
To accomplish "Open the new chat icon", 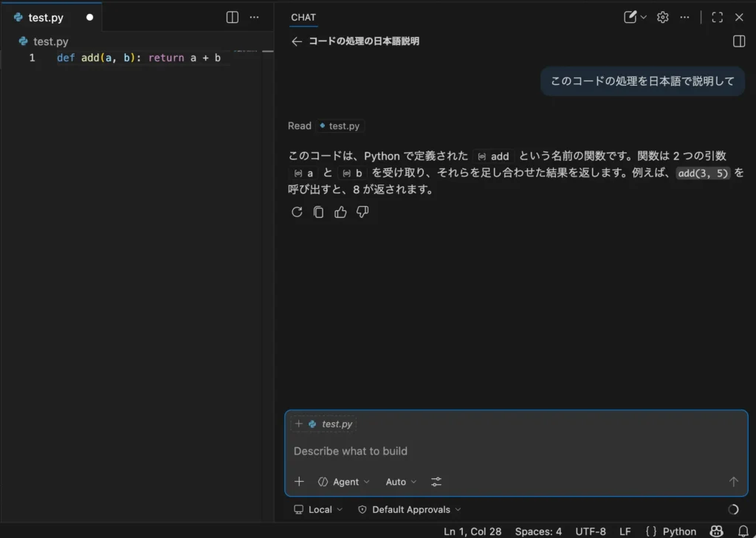I will click(630, 17).
